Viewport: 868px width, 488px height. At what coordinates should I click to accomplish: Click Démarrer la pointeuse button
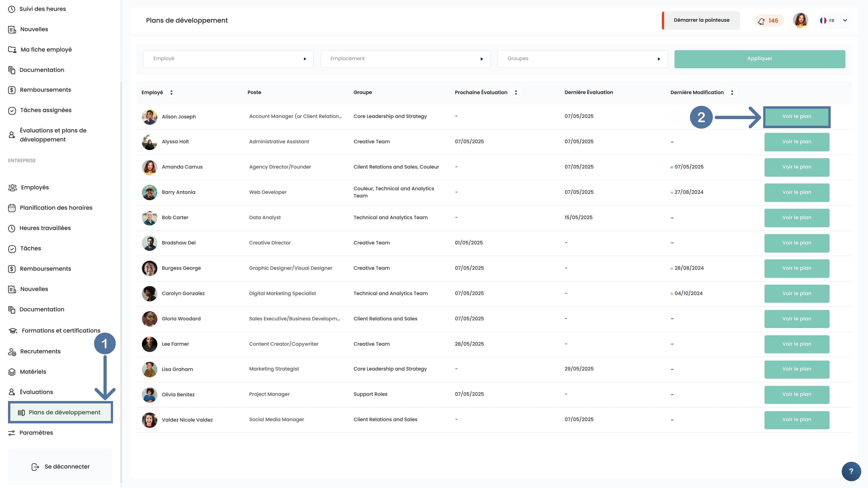click(x=701, y=20)
